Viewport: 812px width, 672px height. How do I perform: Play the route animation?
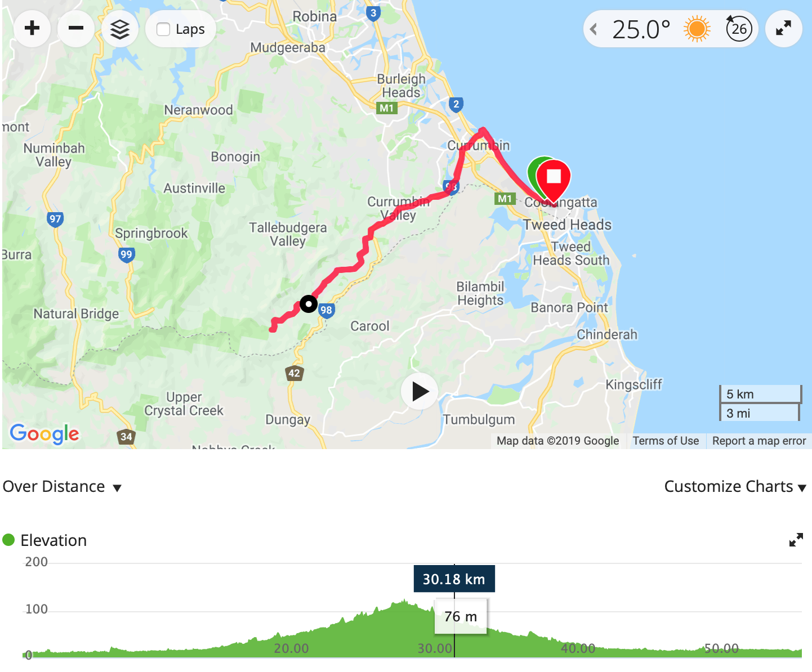(x=420, y=391)
